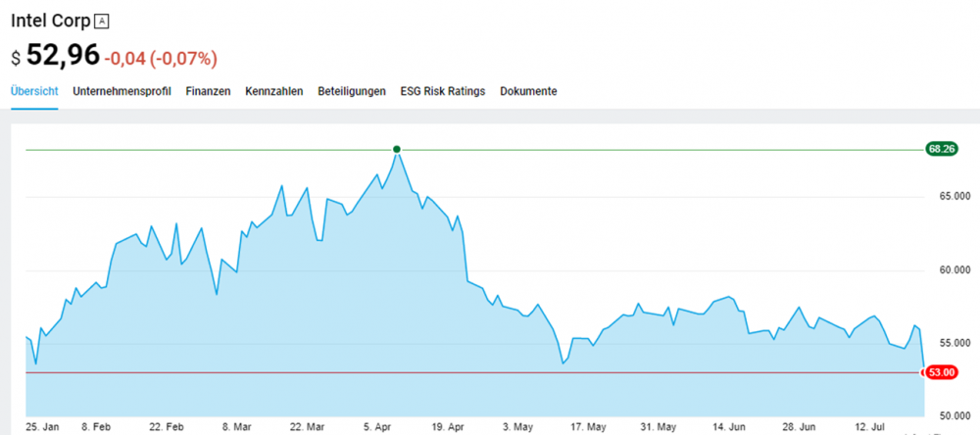Switch to the Unternehmensprofil tab

click(122, 91)
